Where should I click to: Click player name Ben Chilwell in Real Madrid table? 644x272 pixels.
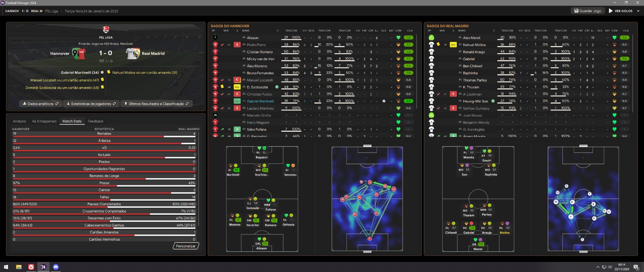pyautogui.click(x=472, y=66)
